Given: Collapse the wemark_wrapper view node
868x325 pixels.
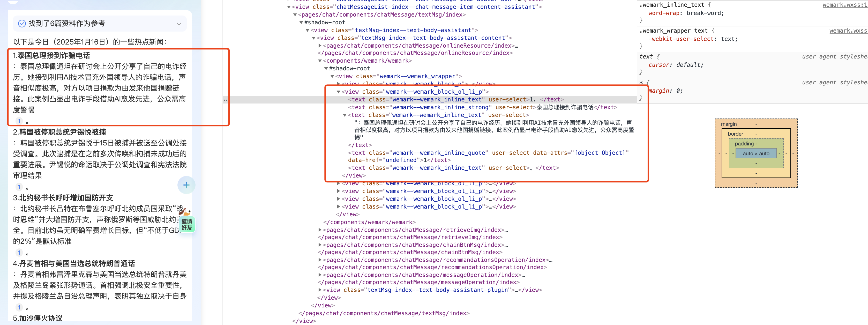Looking at the screenshot, I should 332,76.
